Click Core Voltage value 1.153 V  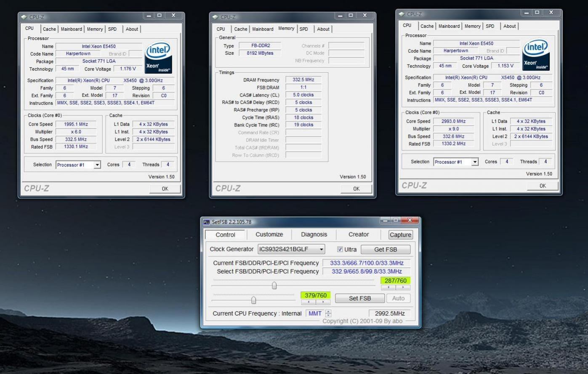506,66
